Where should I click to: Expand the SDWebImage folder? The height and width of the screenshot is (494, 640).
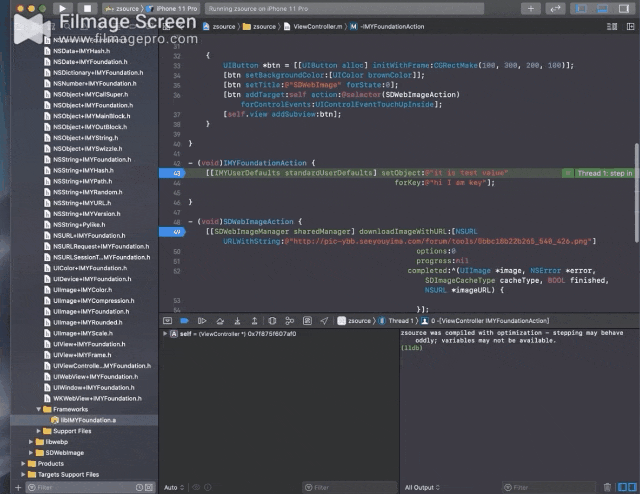(x=31, y=452)
